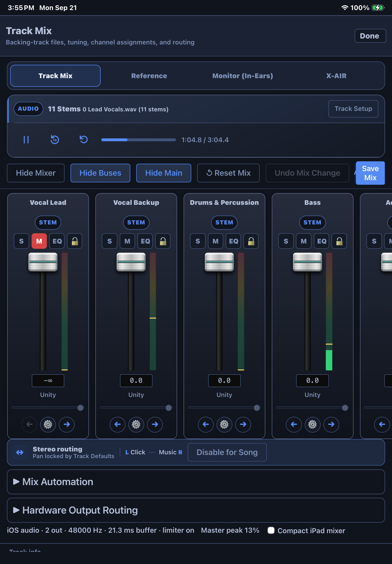Open Vocal Backup channel settings gear
Image resolution: width=392 pixels, height=564 pixels.
point(136,424)
